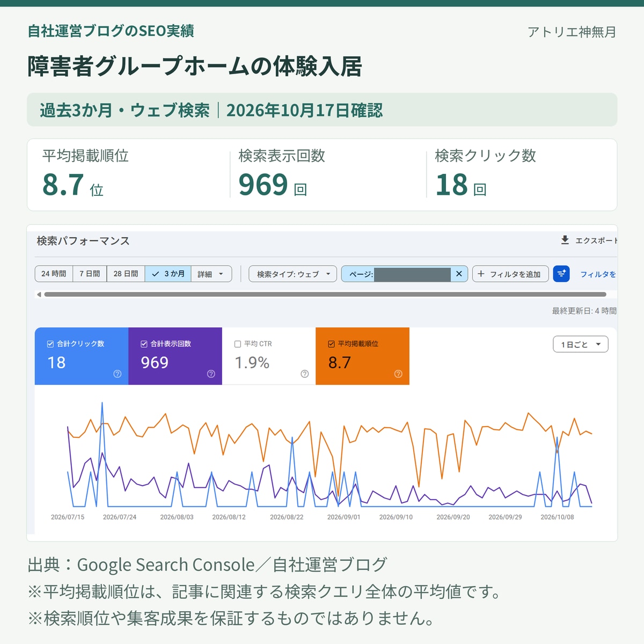Screen dimensions: 644x644
Task: Toggle the 合計クリック数 checkbox
Action: coord(50,344)
